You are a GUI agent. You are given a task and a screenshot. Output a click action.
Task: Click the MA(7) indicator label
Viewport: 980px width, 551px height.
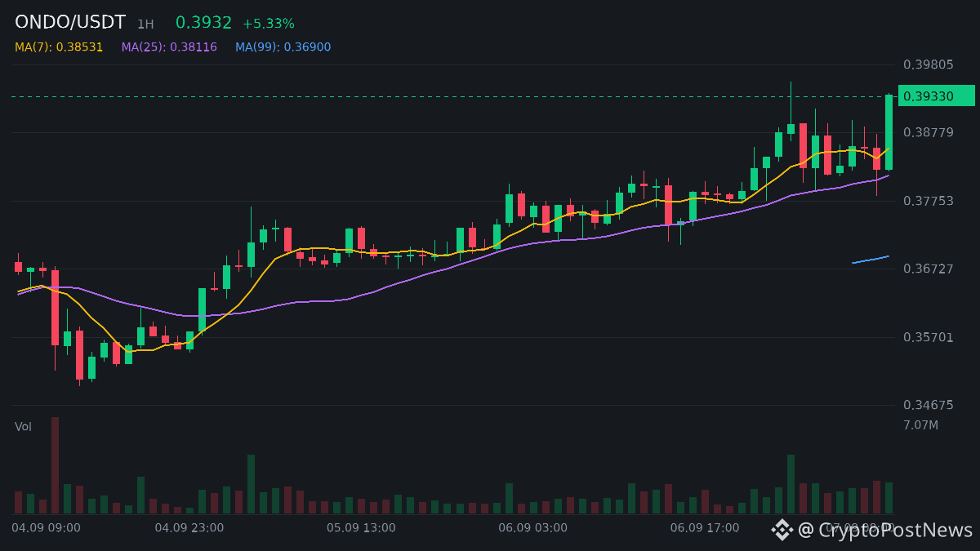(59, 47)
